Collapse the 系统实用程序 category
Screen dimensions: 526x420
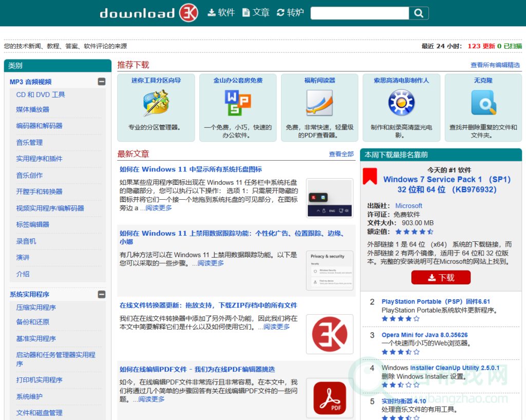click(102, 294)
